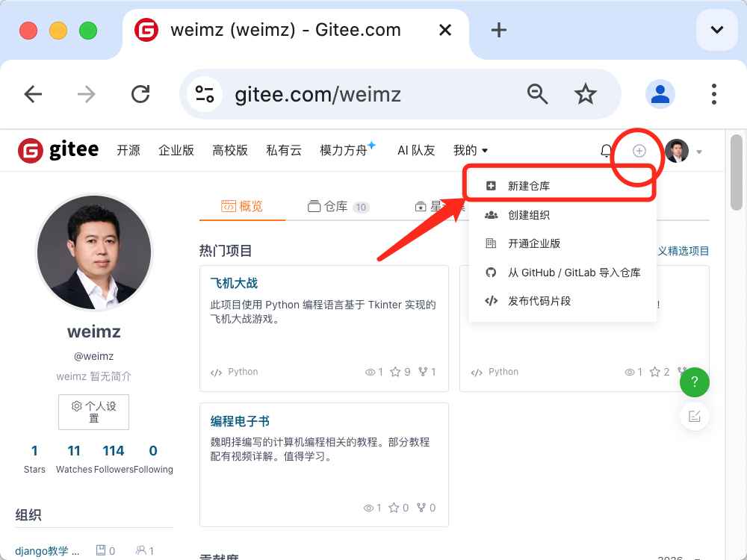Open Chrome profile avatar icon

(x=660, y=94)
